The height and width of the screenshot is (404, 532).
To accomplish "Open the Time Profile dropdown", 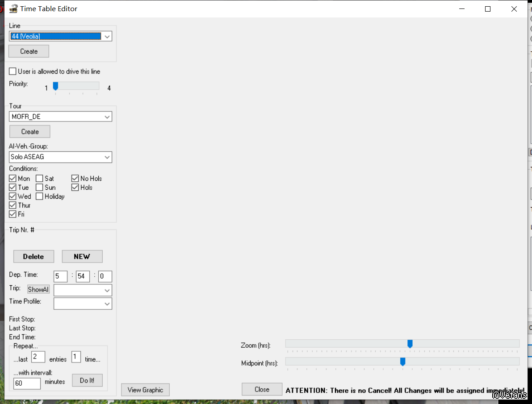I will pos(83,304).
